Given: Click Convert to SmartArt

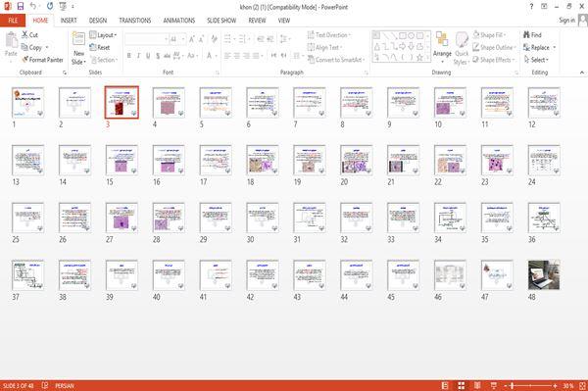Looking at the screenshot, I should tap(335, 60).
